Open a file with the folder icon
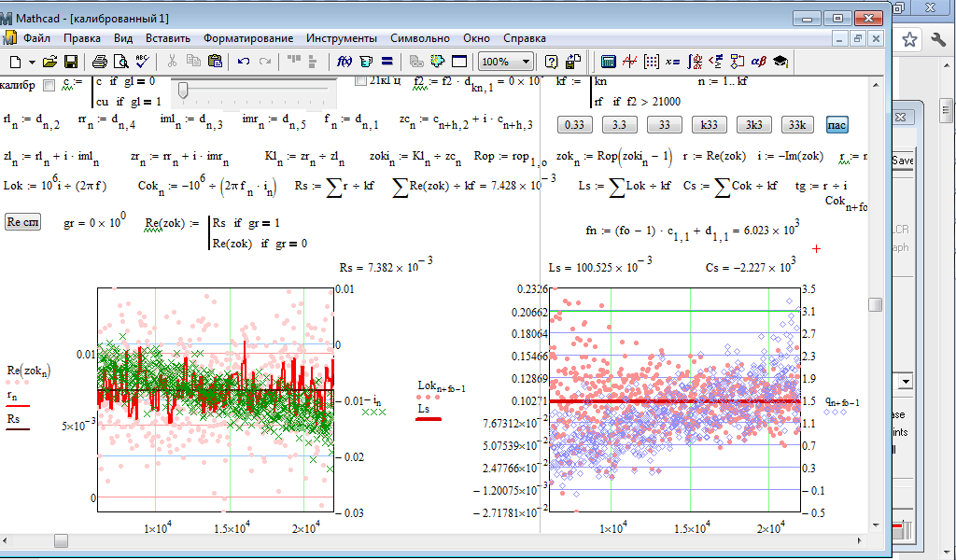The width and height of the screenshot is (956, 560). (50, 62)
